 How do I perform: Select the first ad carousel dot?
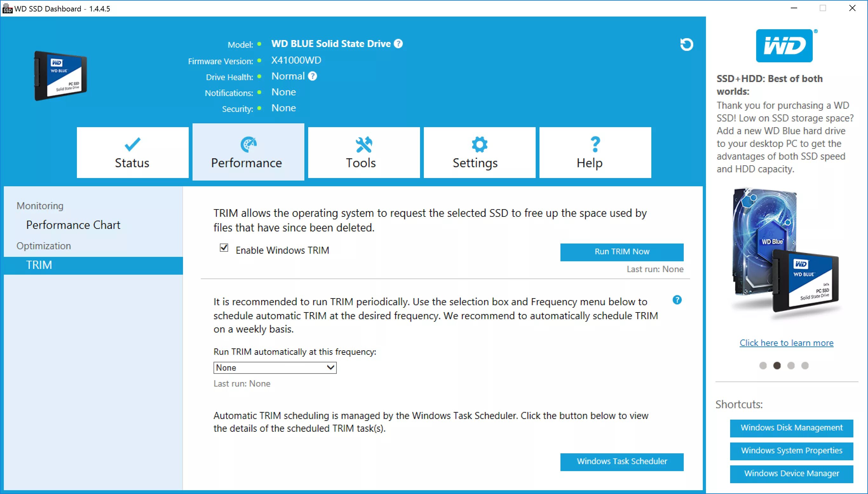point(763,365)
